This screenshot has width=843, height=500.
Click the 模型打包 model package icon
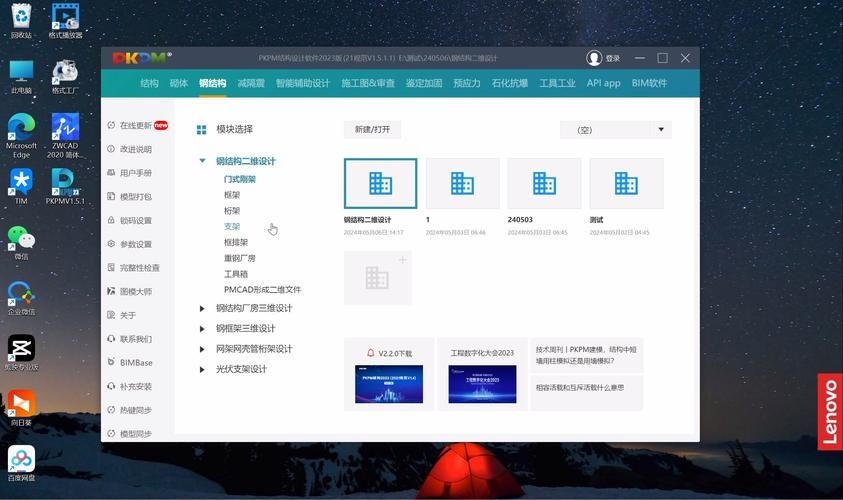pyautogui.click(x=111, y=197)
